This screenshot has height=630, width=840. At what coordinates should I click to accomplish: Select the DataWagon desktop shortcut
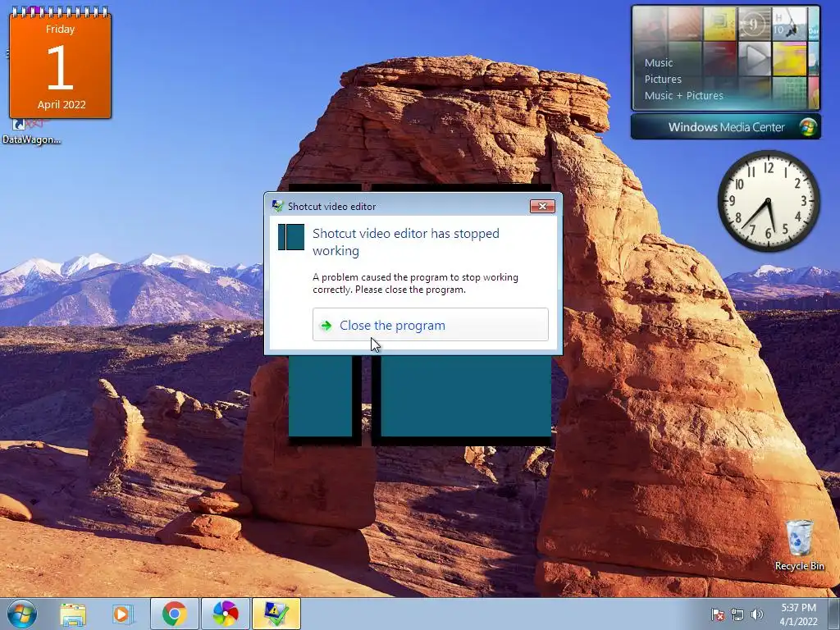tap(30, 132)
